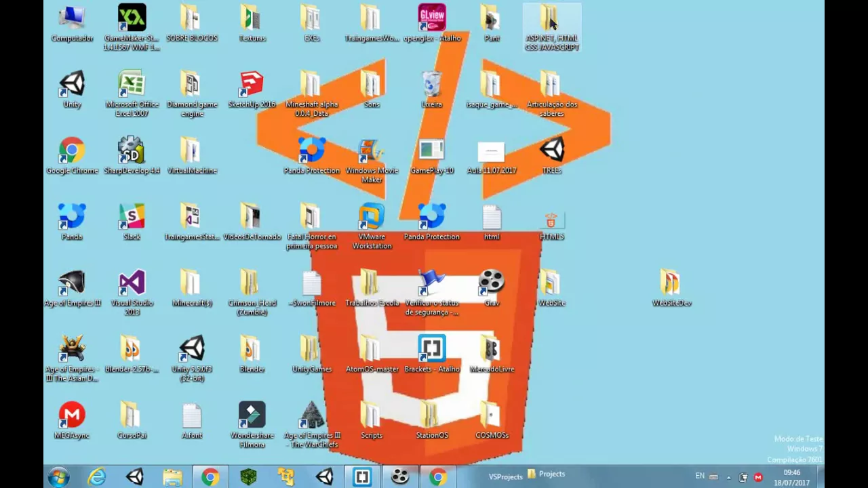Image resolution: width=868 pixels, height=488 pixels.
Task: Select the Articulação dos saberes folder
Action: tap(552, 94)
